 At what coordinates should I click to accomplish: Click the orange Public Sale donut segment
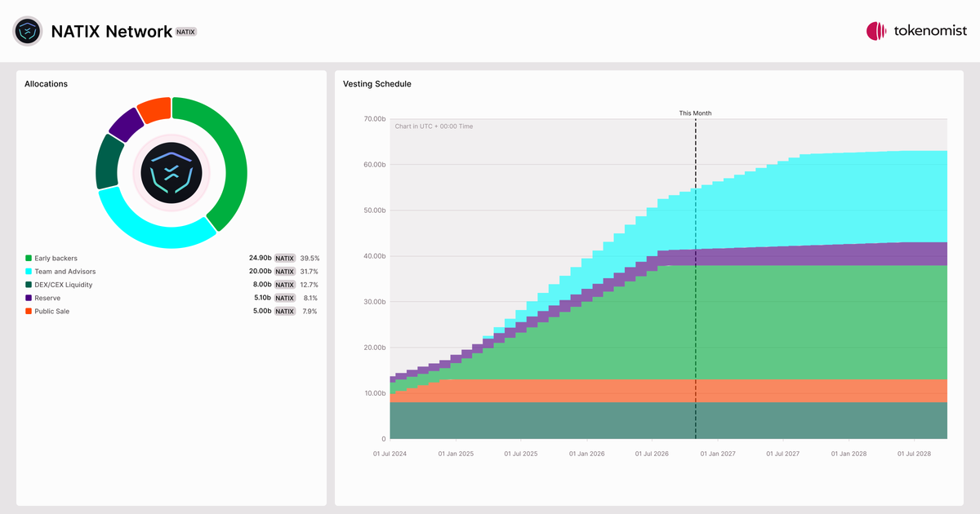pos(154,109)
